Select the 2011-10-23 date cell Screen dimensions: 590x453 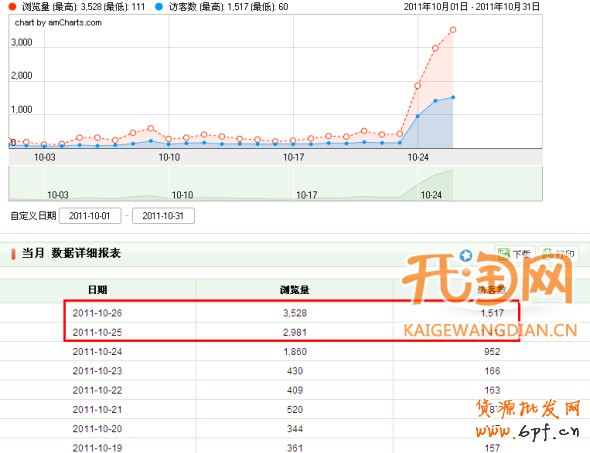(x=97, y=371)
